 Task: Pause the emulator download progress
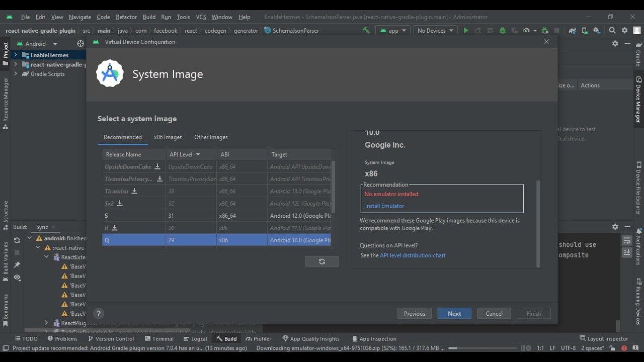[523, 348]
